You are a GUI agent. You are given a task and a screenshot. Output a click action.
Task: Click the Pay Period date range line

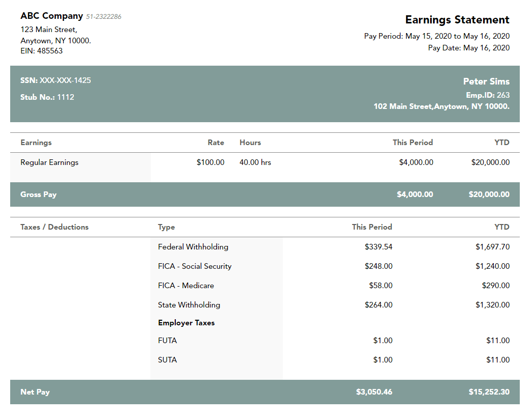click(437, 36)
